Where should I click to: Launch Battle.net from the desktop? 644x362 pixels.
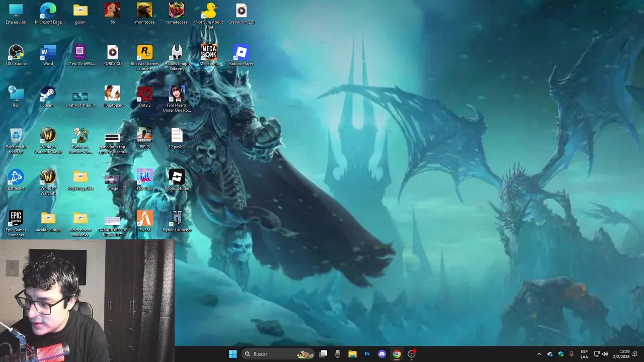pos(16,180)
